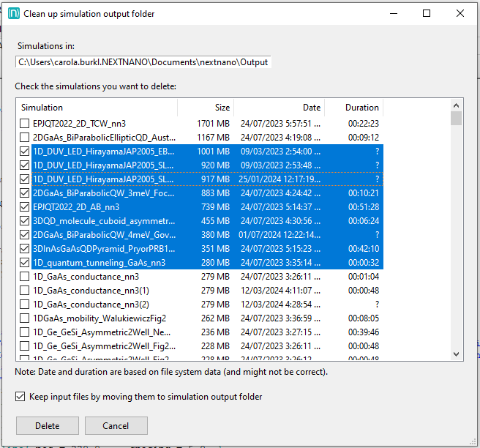Check the EPJQT2022_2D_TCW_nn3 simulation checkbox
The height and width of the screenshot is (448, 480).
coord(25,124)
